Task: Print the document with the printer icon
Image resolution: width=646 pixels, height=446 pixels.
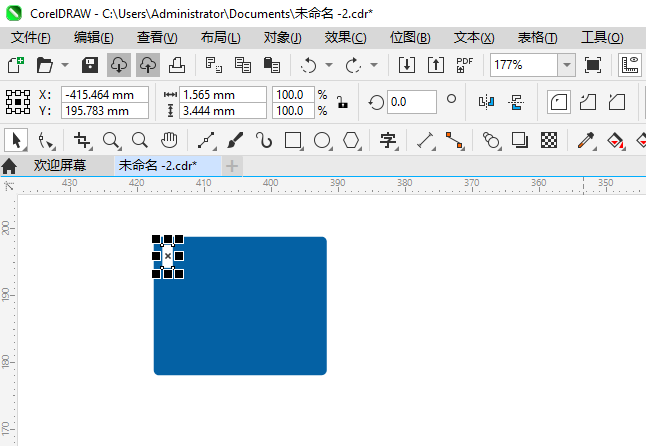Action: (177, 65)
